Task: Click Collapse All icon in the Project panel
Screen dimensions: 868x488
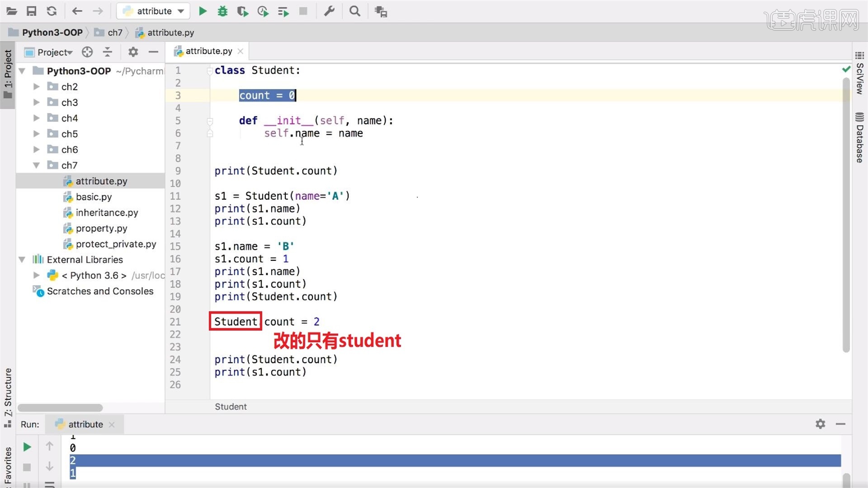Action: click(x=107, y=52)
